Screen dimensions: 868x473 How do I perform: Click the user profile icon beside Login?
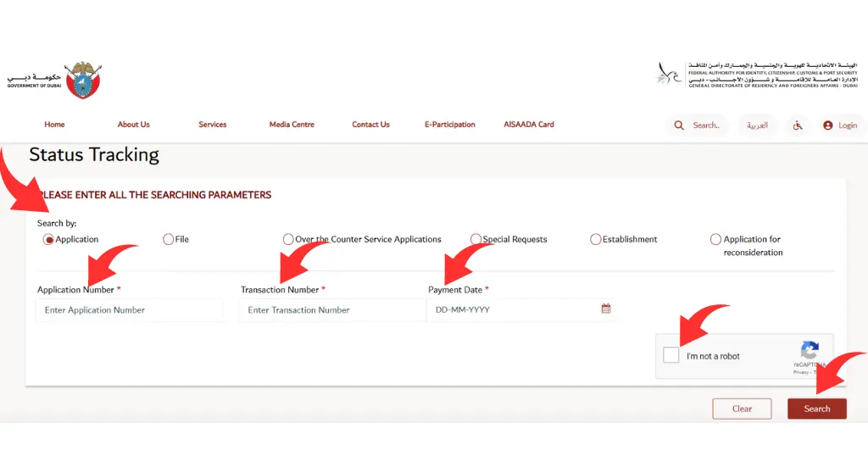(x=827, y=125)
